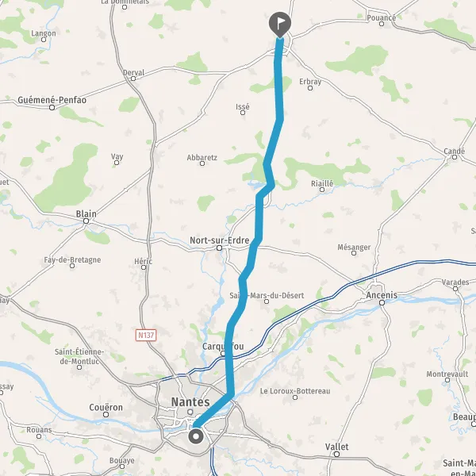Click the destination flag marker pin
Image resolution: width=476 pixels, height=476 pixels.
[279, 25]
